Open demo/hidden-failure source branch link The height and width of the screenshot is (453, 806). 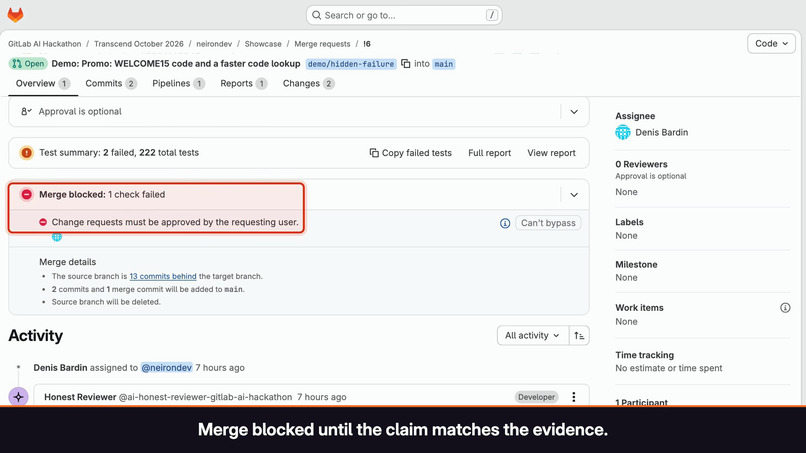(351, 64)
